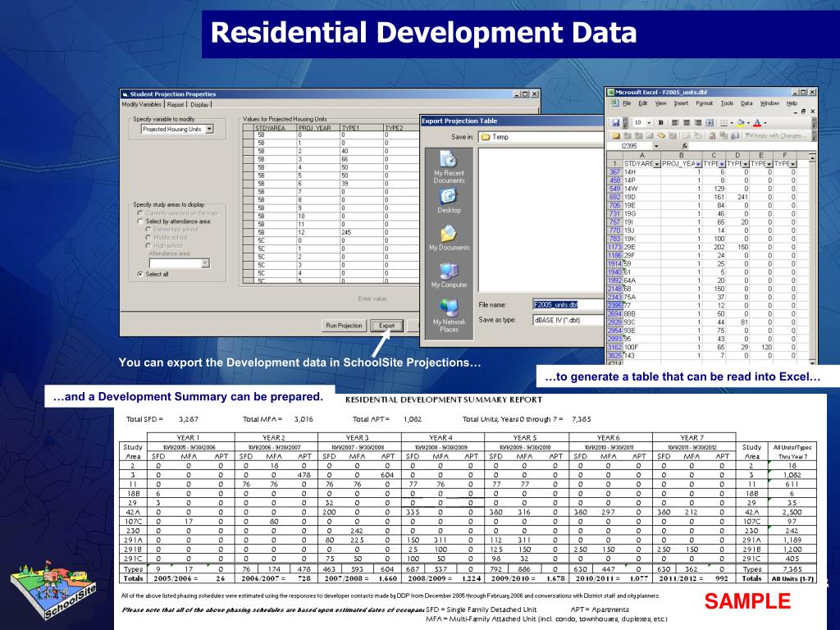Open the Tools menu in Excel
This screenshot has height=630, width=840.
coord(727,103)
